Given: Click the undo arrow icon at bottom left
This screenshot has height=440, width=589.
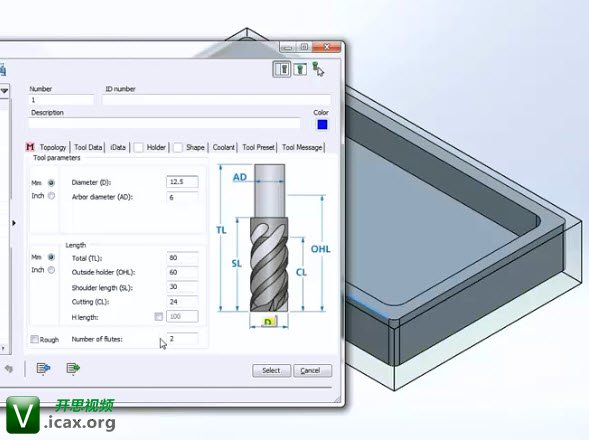Looking at the screenshot, I should click(x=9, y=369).
